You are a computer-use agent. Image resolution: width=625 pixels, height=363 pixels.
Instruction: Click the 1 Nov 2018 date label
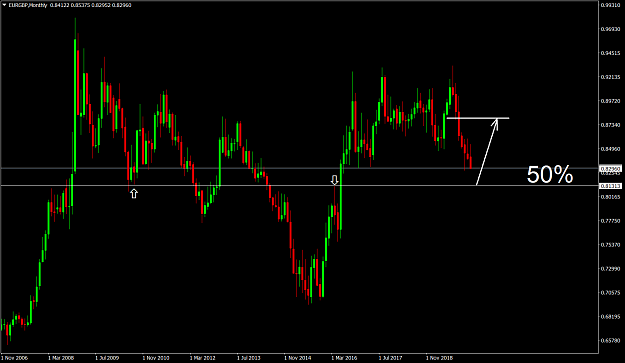coord(439,358)
